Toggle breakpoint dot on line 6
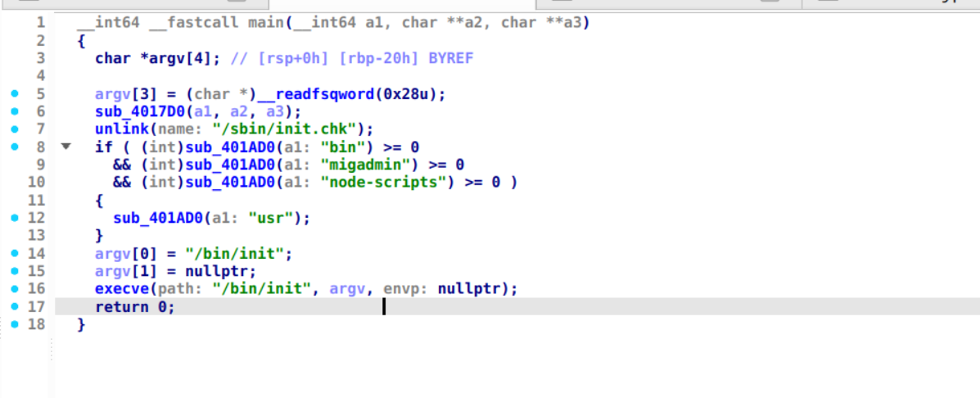980x398 pixels. (15, 111)
